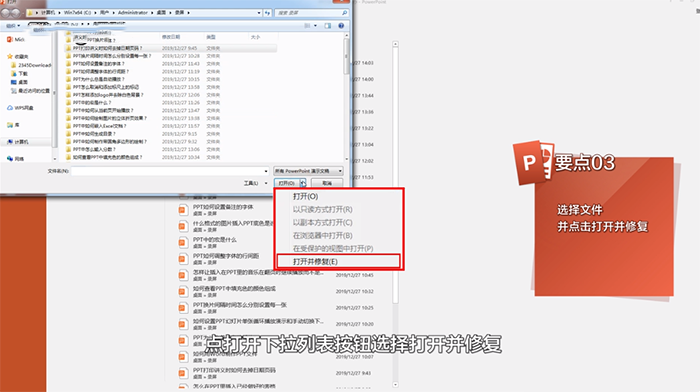Select folder PPT中如何插入Excel文档？
700x392 pixels.
tap(99, 126)
